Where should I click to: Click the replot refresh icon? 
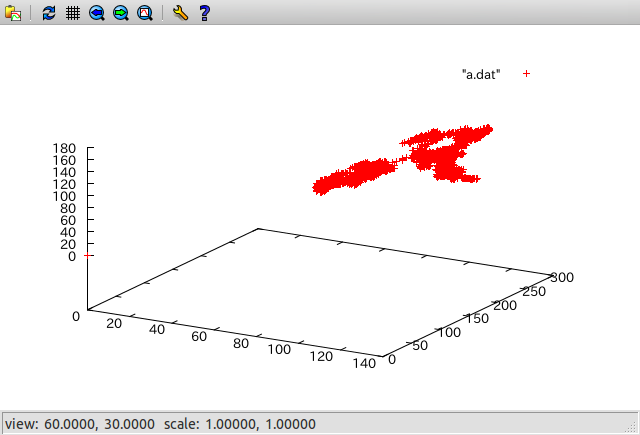coord(49,13)
